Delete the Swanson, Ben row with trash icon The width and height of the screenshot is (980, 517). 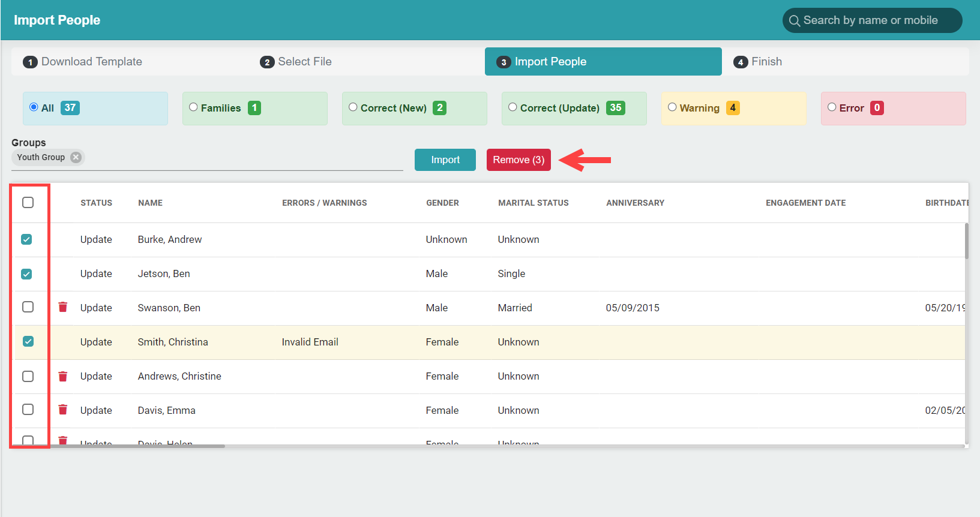point(63,307)
